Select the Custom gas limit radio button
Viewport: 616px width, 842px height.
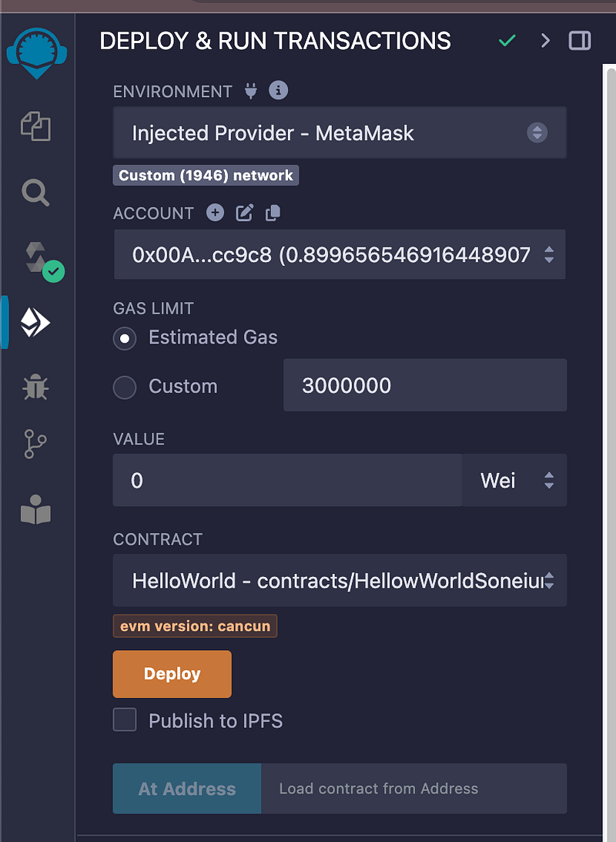coord(125,387)
